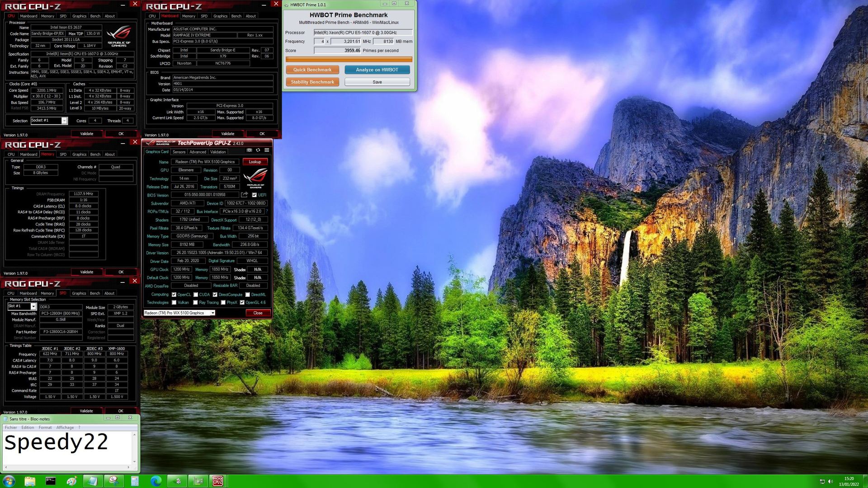Click Validate in the CPU-Z Memory window
Image resolution: width=868 pixels, height=488 pixels.
click(87, 272)
